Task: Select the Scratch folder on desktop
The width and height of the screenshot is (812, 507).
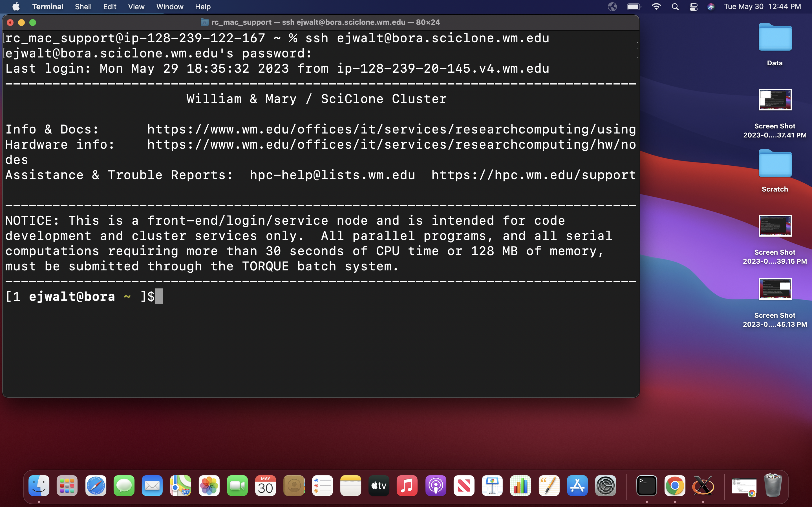Action: point(775,164)
